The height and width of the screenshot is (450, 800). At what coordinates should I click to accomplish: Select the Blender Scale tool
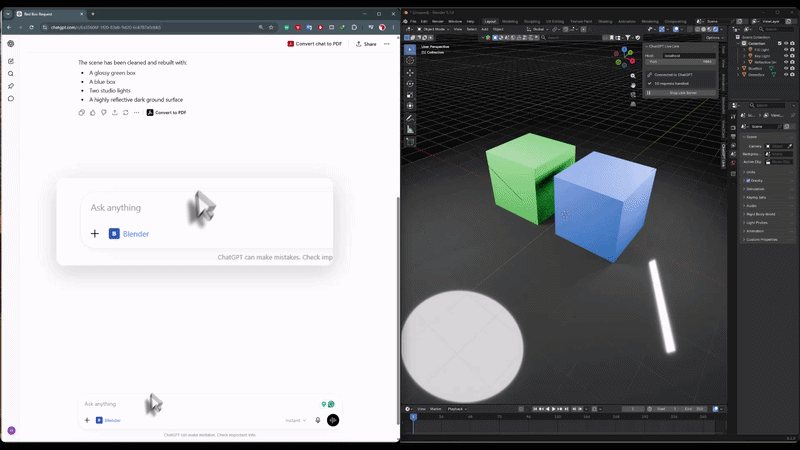click(410, 95)
